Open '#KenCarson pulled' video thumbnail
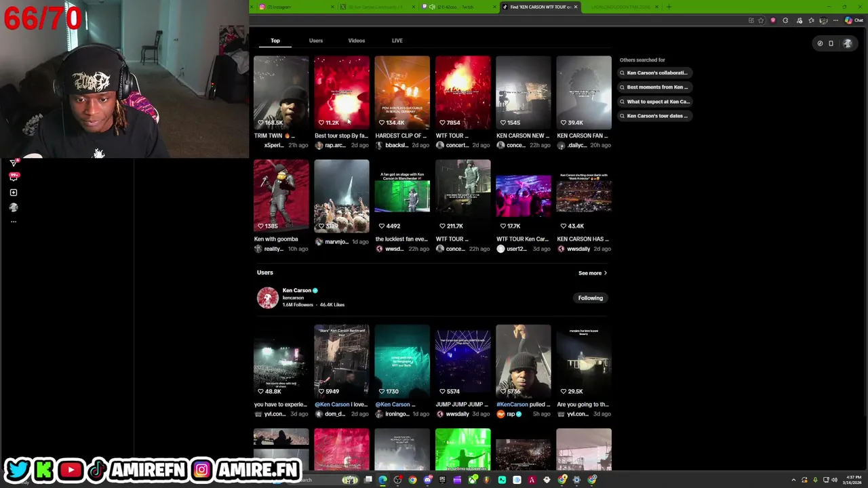The height and width of the screenshot is (488, 868). (x=524, y=361)
